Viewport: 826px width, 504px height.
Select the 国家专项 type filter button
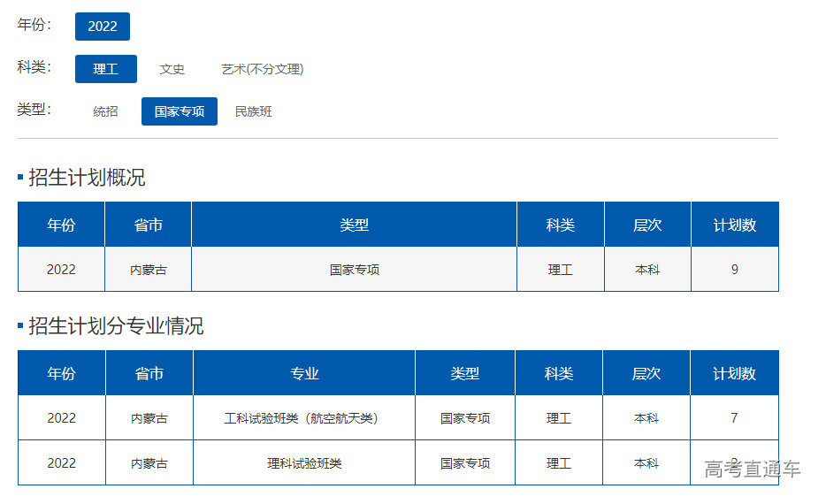coord(180,111)
